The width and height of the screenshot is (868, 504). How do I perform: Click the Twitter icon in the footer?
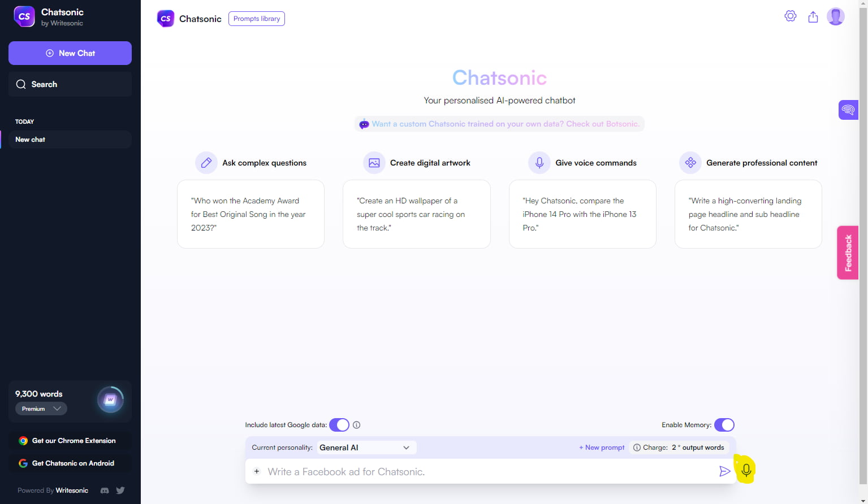tap(120, 490)
